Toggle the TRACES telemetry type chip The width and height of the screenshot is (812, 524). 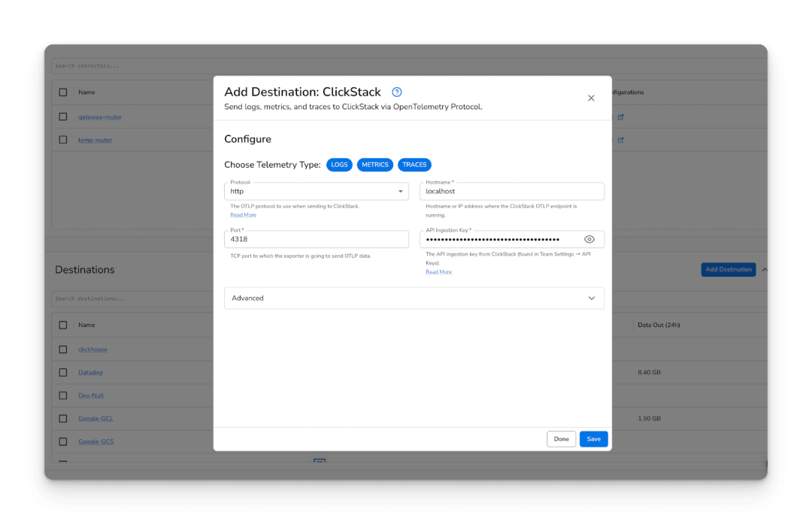[x=414, y=165]
